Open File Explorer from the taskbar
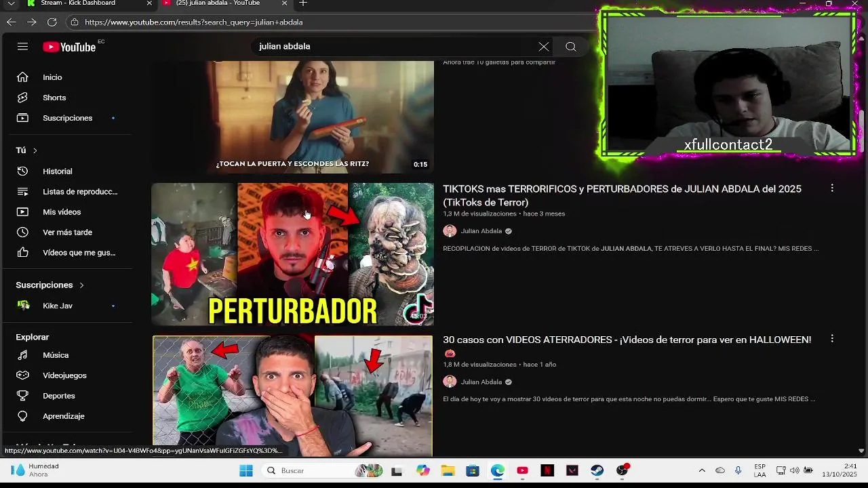868x488 pixels. [448, 470]
